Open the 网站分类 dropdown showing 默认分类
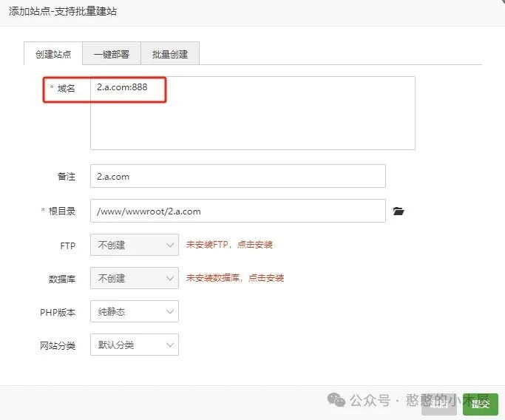Image resolution: width=505 pixels, height=420 pixels. (x=134, y=345)
